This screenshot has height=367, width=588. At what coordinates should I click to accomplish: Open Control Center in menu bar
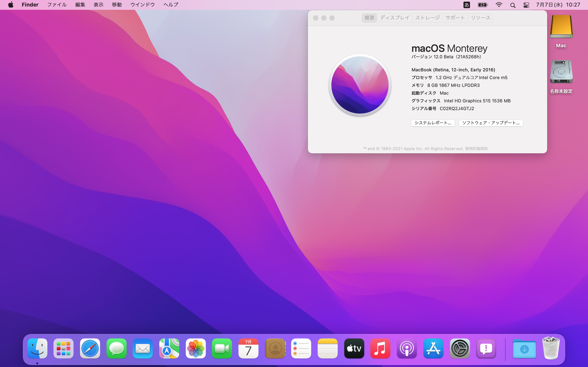(526, 5)
